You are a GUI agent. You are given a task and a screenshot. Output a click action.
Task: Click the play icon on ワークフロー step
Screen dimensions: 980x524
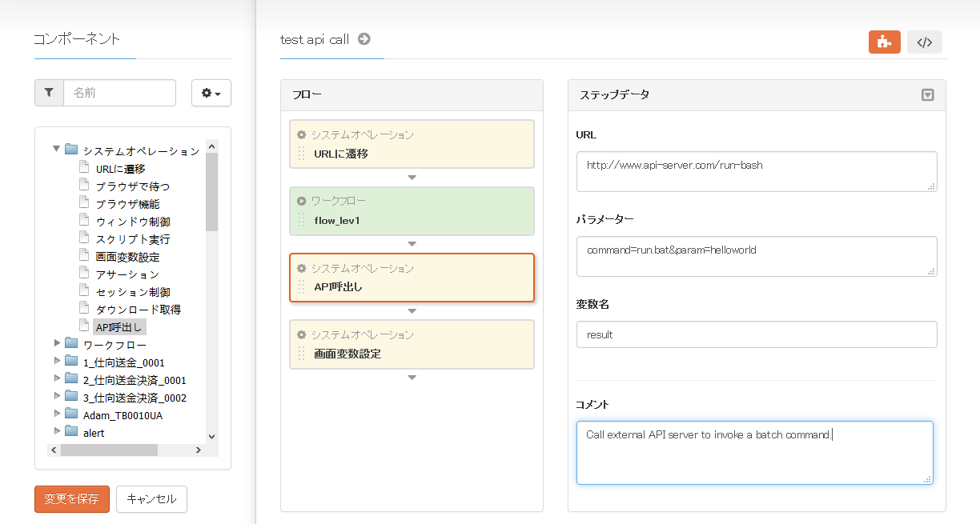(x=302, y=202)
